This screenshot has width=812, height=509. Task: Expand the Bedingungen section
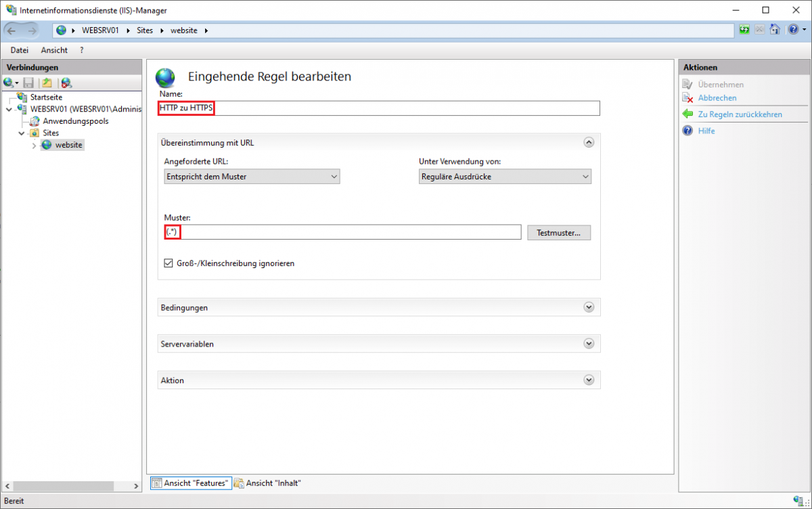tap(588, 307)
